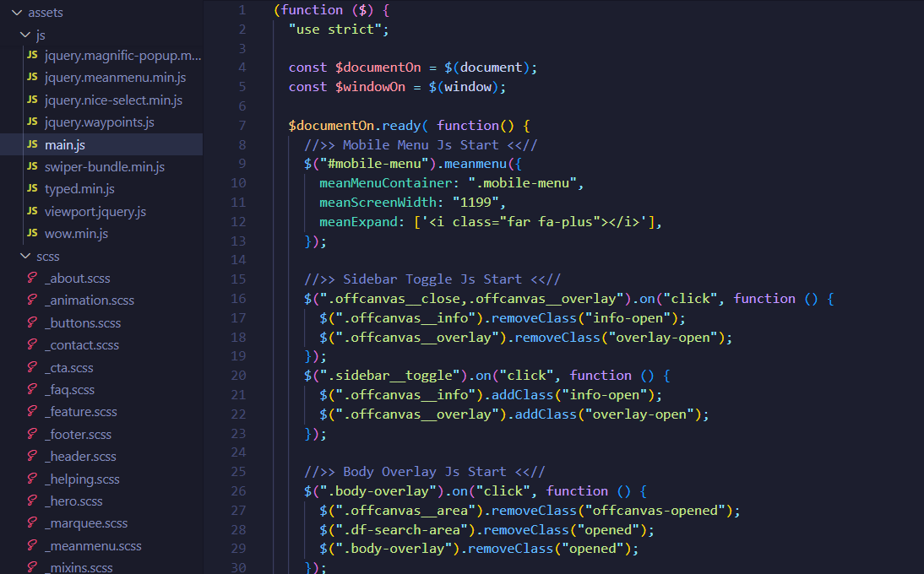
Task: Click the Sass icon next to _footer.scss
Action: pyautogui.click(x=32, y=434)
